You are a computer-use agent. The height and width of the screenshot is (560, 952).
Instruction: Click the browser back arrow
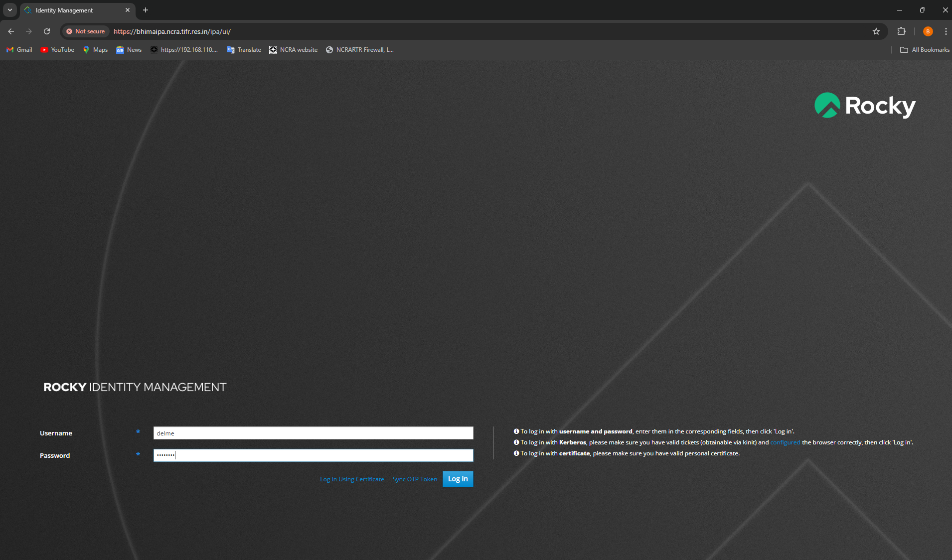(11, 31)
